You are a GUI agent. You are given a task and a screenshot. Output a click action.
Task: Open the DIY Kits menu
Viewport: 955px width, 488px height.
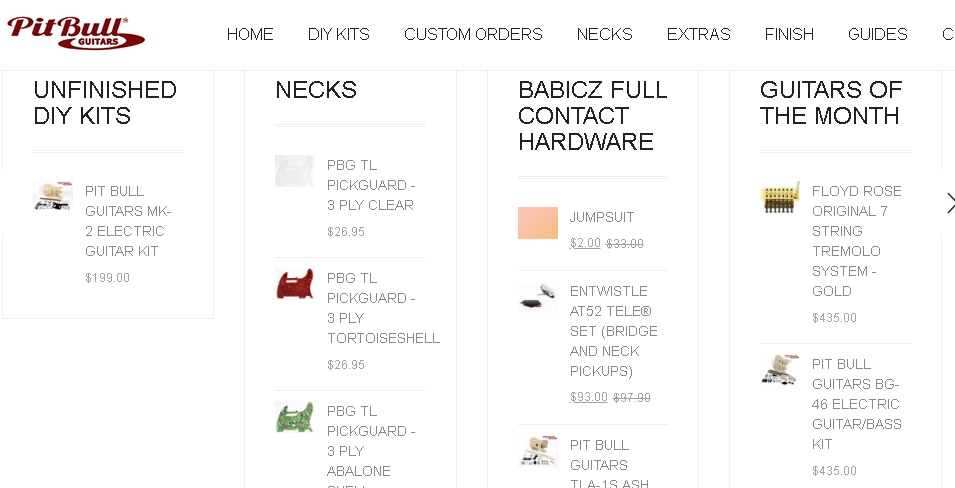pyautogui.click(x=338, y=34)
